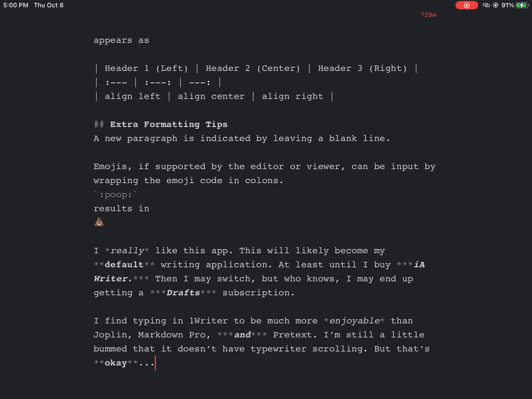Tap the red screen recording indicator
Image resolution: width=532 pixels, height=399 pixels.
(467, 5)
